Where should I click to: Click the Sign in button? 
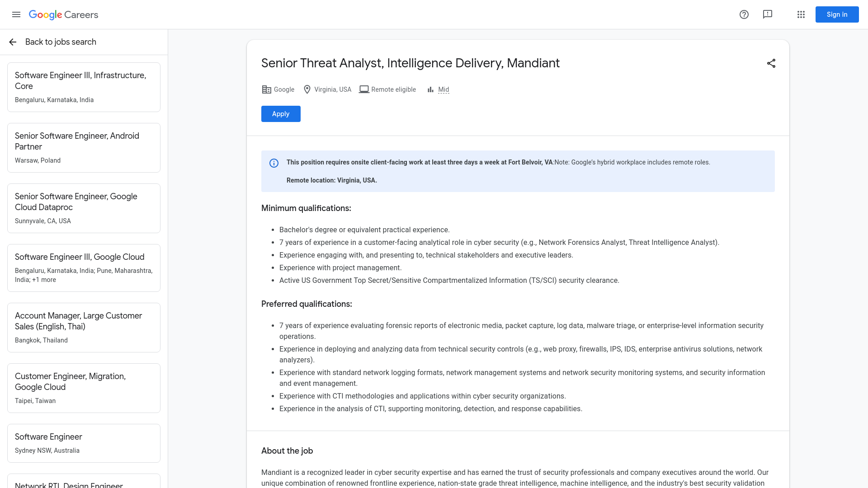click(x=837, y=14)
